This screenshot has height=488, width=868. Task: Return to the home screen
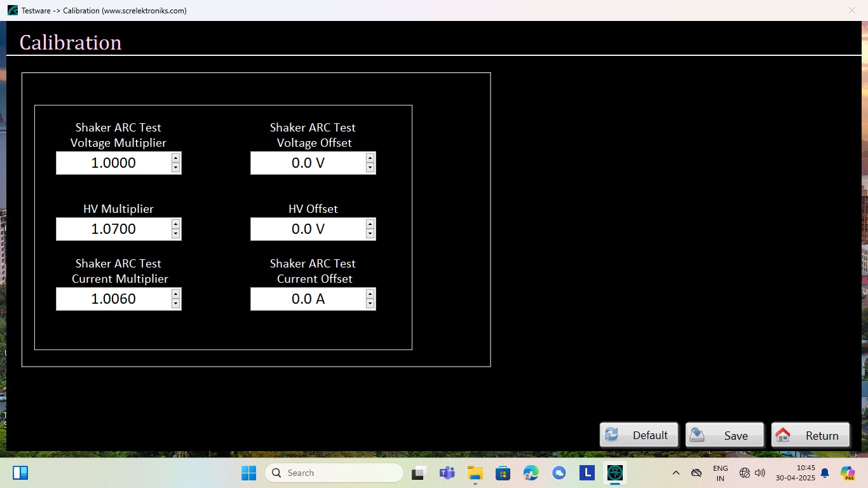(810, 435)
